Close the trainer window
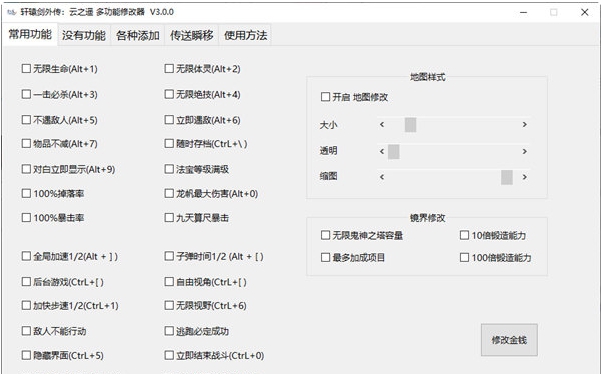Image resolution: width=602 pixels, height=374 pixels. pos(584,12)
